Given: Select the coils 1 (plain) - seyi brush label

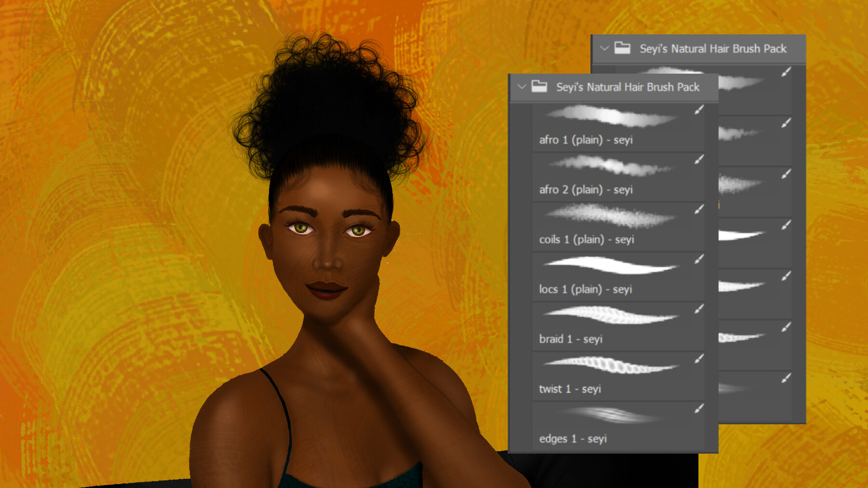Looking at the screenshot, I should tap(586, 240).
